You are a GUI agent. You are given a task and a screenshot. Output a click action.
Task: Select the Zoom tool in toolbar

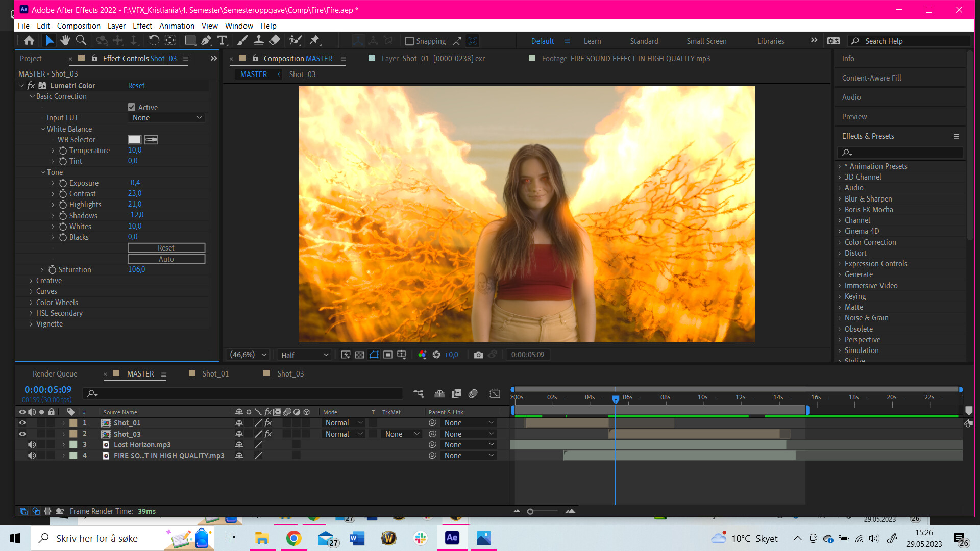pyautogui.click(x=81, y=40)
